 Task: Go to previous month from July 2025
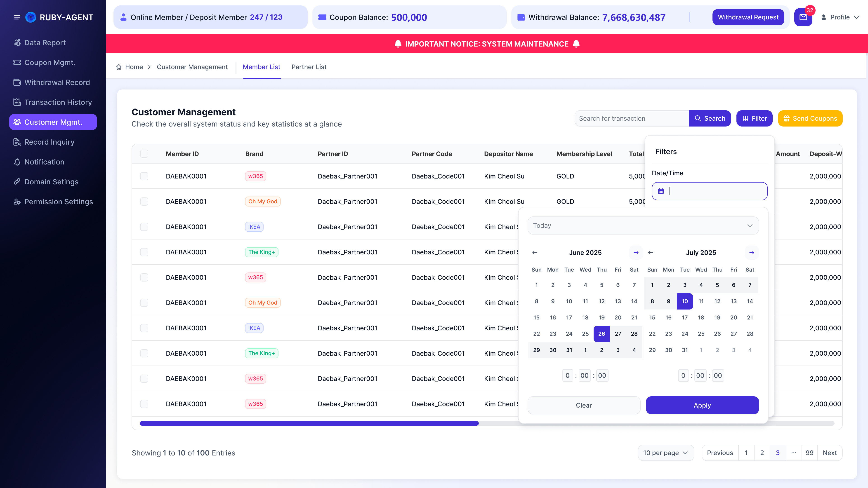coord(651,253)
